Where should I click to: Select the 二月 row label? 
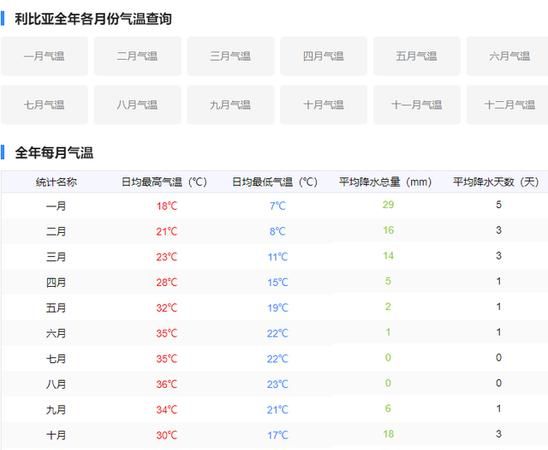[x=56, y=231]
